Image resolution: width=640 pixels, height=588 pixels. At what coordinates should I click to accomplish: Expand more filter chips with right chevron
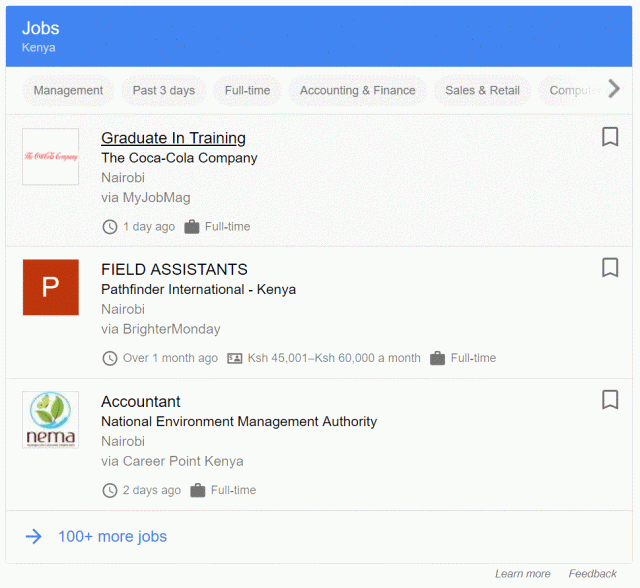tap(614, 89)
